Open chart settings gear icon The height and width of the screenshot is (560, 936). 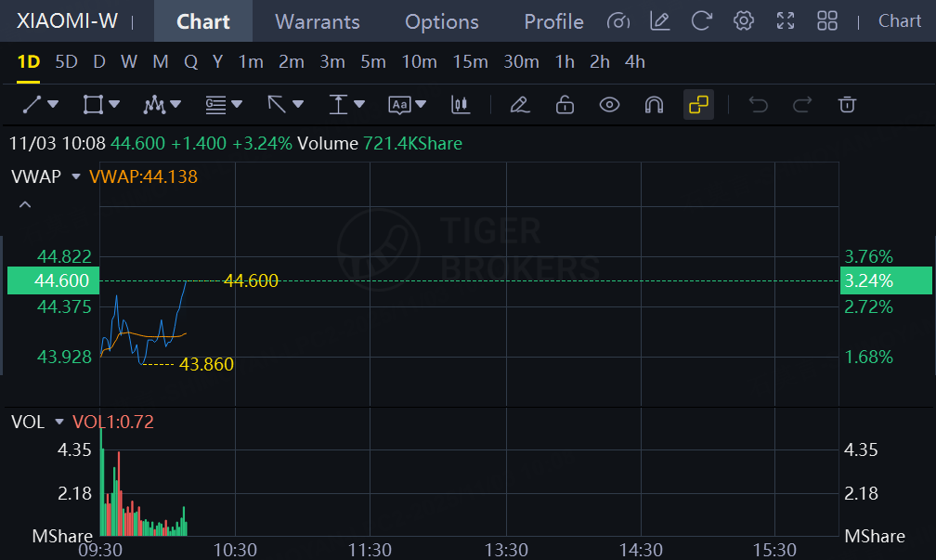click(743, 20)
